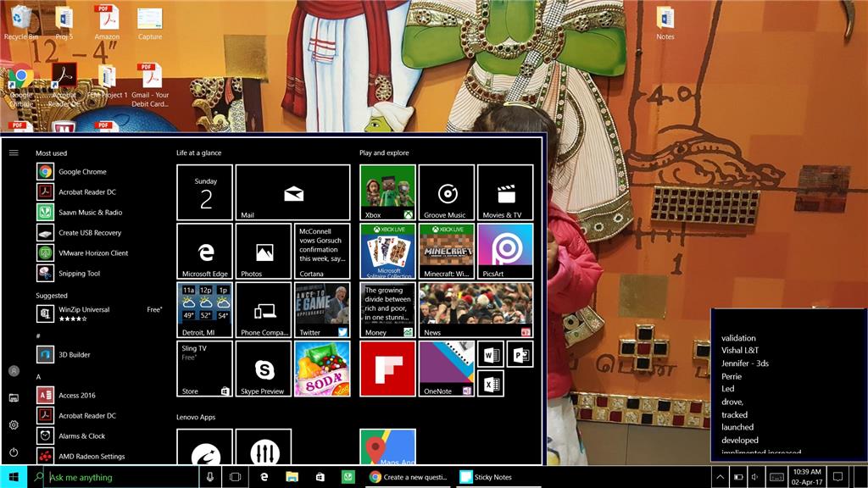Launch the Phone Companion tile
868x488 pixels.
264,310
